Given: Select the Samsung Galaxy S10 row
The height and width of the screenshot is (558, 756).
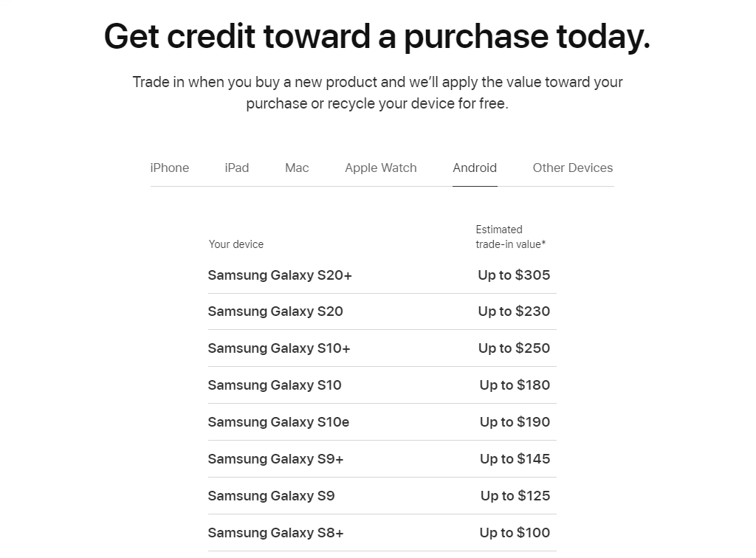Looking at the screenshot, I should [x=275, y=385].
